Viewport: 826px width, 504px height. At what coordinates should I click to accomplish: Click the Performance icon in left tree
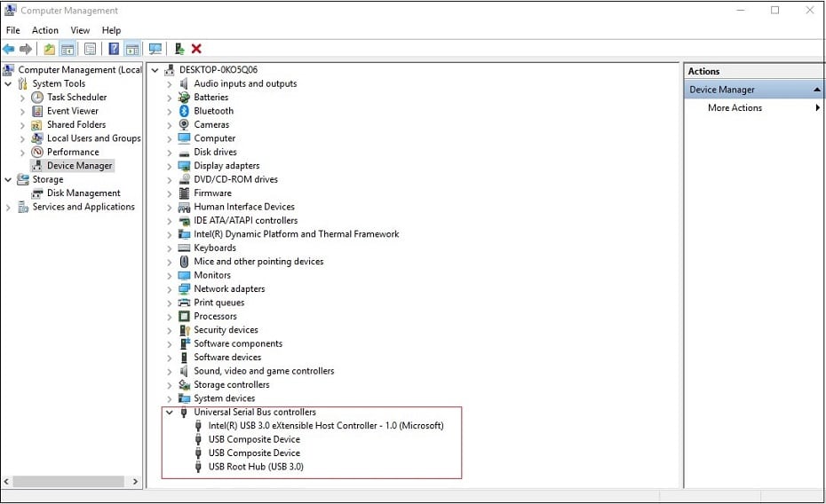tap(37, 152)
